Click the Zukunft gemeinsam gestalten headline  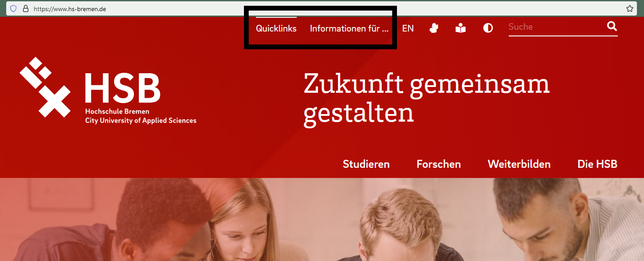click(427, 99)
